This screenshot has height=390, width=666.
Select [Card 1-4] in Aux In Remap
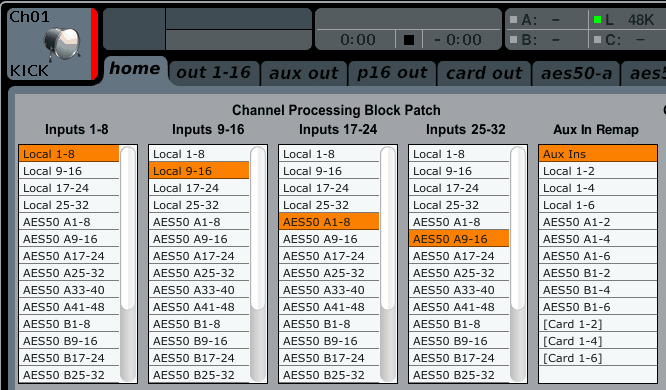(x=598, y=341)
